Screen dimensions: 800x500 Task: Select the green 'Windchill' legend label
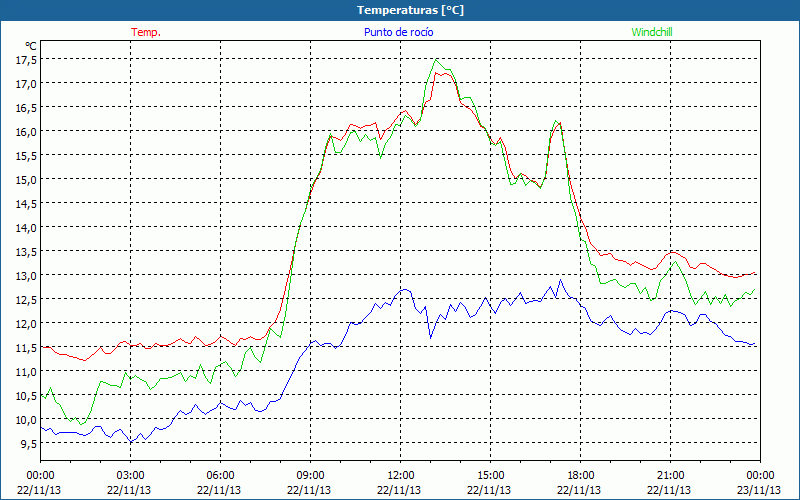pos(652,32)
